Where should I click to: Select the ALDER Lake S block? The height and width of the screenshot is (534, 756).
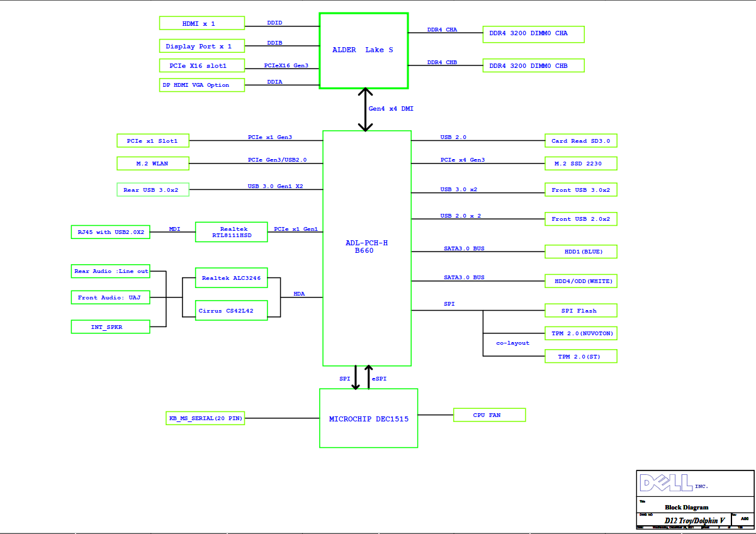tap(363, 50)
